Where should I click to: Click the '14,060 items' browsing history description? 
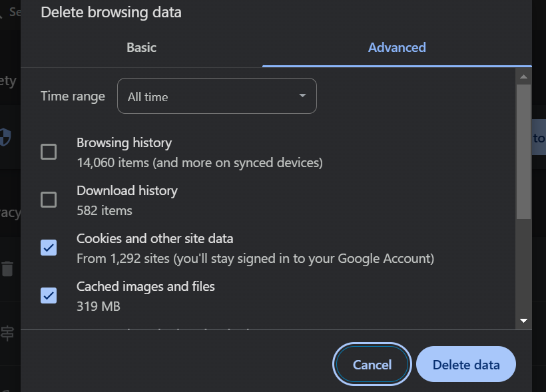[x=200, y=162]
